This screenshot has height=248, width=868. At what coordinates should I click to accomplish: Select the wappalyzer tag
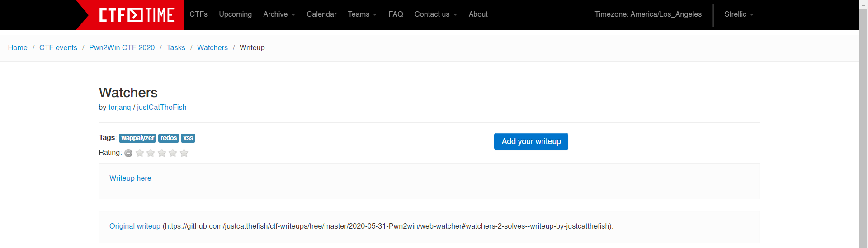pos(137,138)
